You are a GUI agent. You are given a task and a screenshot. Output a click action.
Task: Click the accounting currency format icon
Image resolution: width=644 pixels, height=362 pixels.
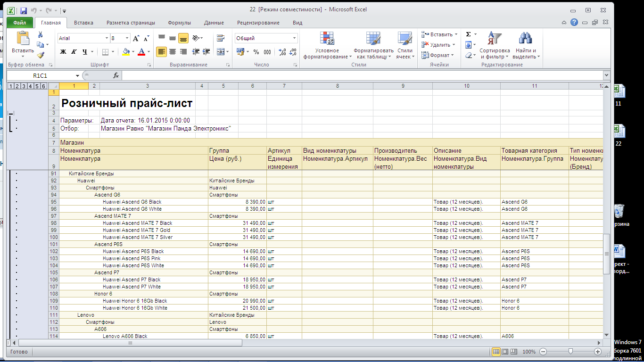(240, 52)
